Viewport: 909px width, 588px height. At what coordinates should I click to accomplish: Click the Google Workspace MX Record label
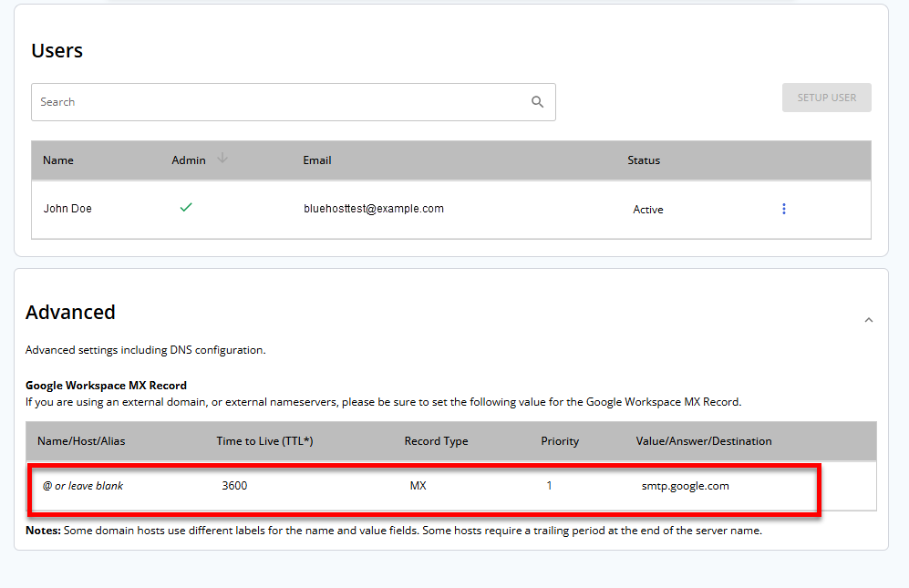(x=106, y=385)
